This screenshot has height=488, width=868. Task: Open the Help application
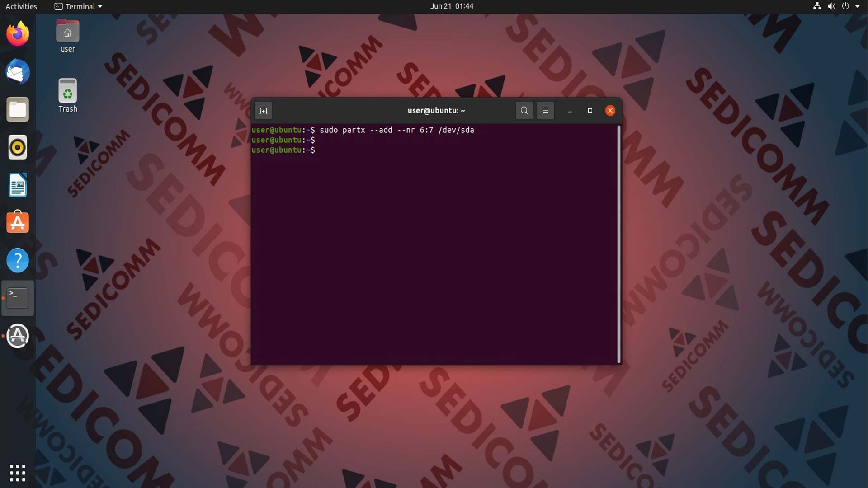click(x=18, y=261)
